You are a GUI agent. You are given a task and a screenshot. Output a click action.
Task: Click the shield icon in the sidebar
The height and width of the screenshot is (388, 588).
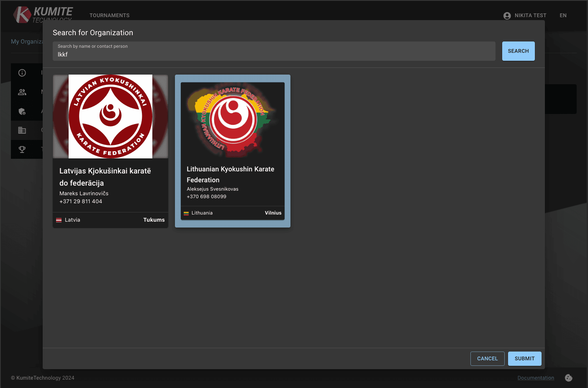coord(22,111)
